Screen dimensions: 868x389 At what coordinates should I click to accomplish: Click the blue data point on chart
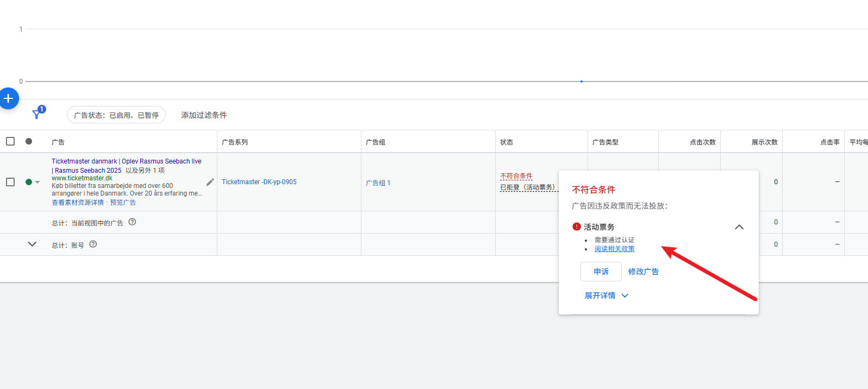point(582,81)
